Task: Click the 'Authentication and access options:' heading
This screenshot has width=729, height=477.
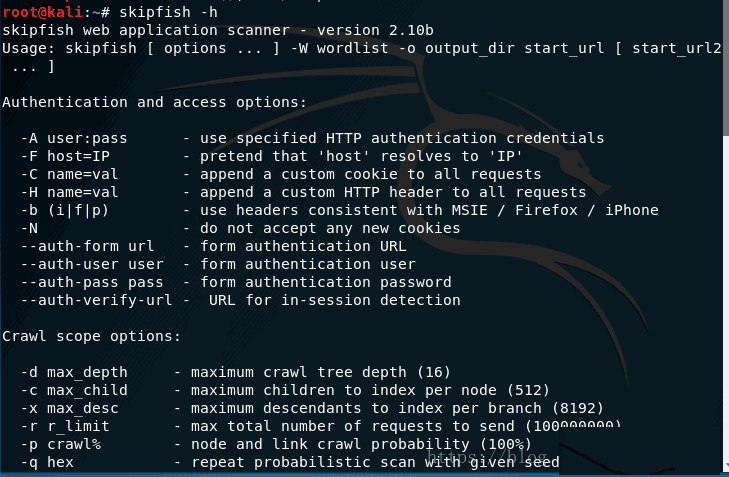Action: pos(154,102)
